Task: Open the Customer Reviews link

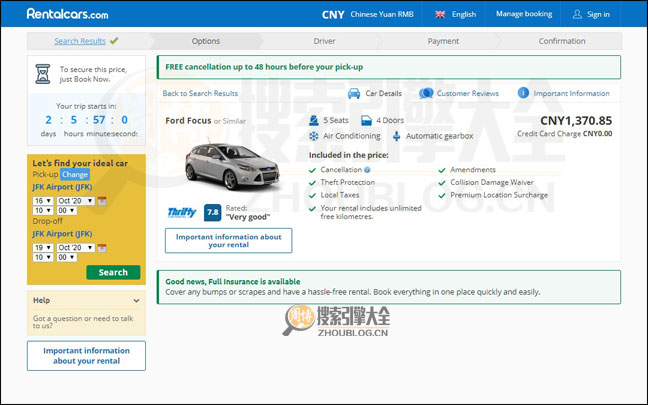Action: click(x=468, y=93)
